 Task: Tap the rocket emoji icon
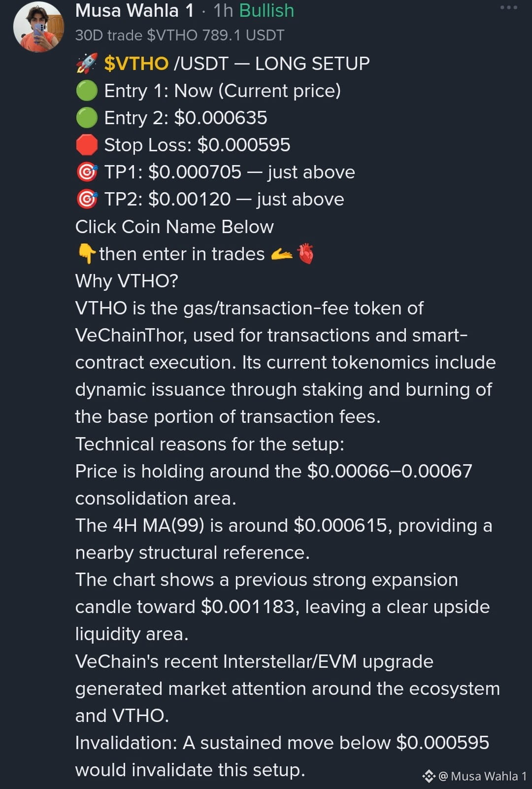click(87, 64)
